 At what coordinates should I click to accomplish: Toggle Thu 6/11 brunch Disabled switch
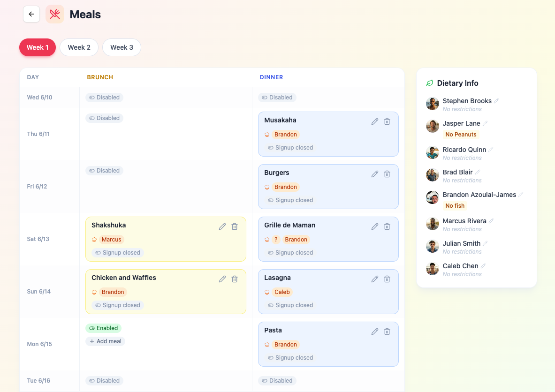pos(105,118)
